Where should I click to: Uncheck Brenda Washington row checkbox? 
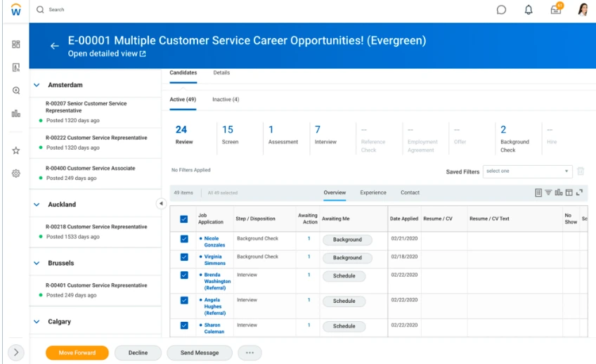tap(184, 275)
